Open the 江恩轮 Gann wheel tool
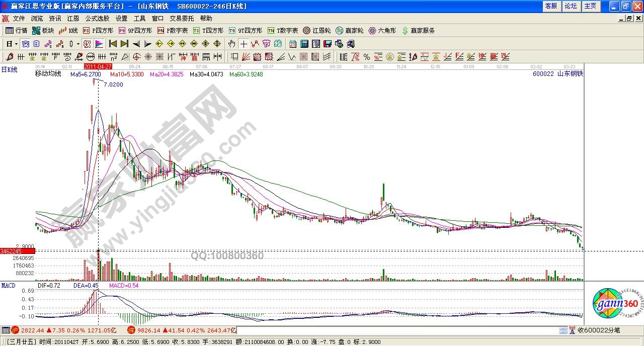 point(317,31)
